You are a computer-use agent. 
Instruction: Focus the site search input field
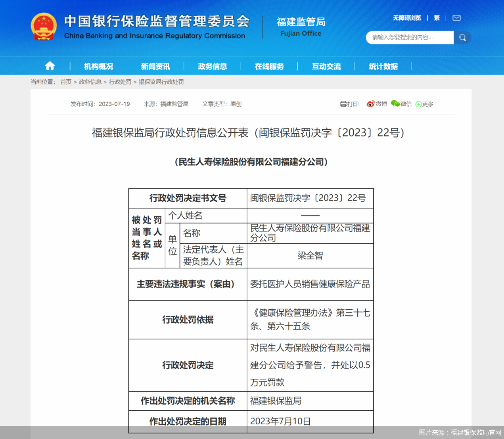(x=410, y=37)
